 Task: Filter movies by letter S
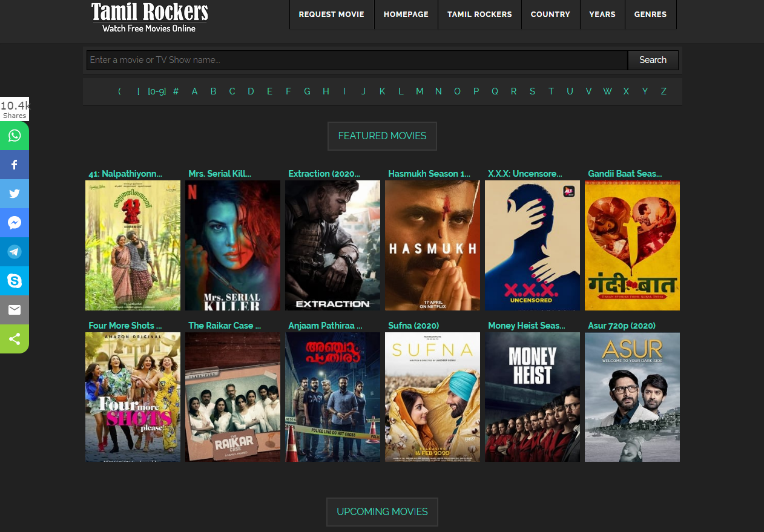click(532, 91)
